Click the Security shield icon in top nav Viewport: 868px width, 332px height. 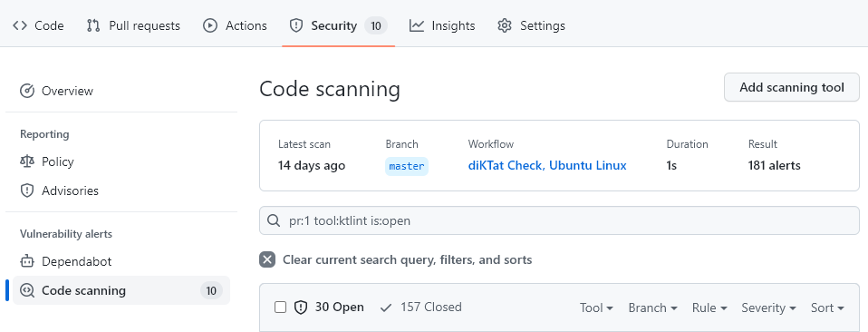coord(296,25)
